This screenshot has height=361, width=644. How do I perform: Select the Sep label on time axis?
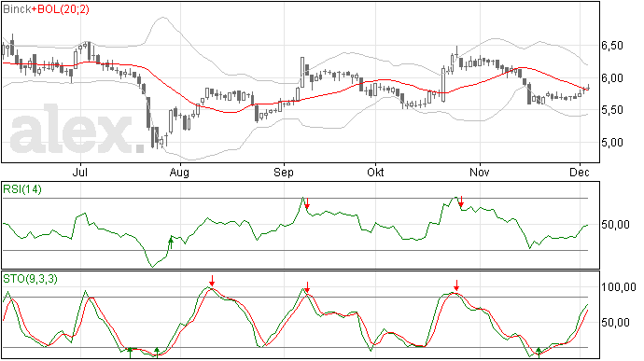point(284,173)
